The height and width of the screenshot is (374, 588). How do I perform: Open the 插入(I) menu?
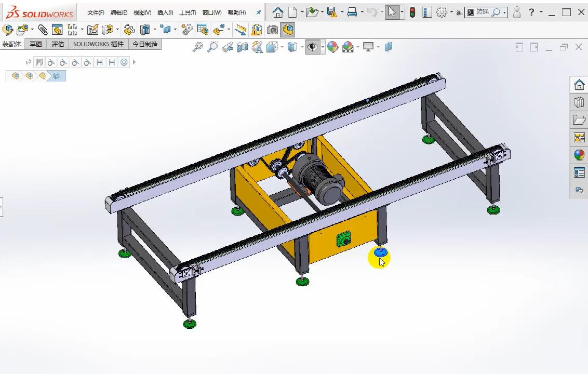tap(165, 13)
